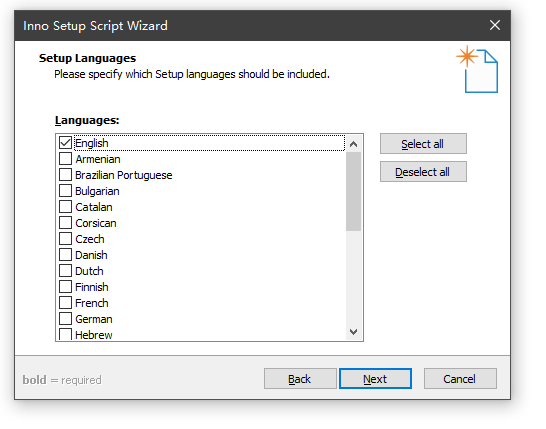Select the Catalan checkbox
This screenshot has width=546, height=429.
tap(65, 206)
